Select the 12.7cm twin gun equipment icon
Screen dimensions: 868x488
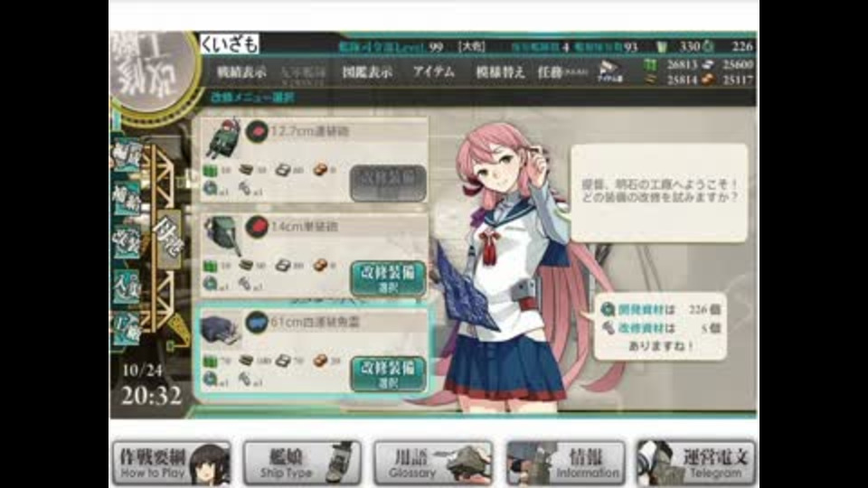223,138
